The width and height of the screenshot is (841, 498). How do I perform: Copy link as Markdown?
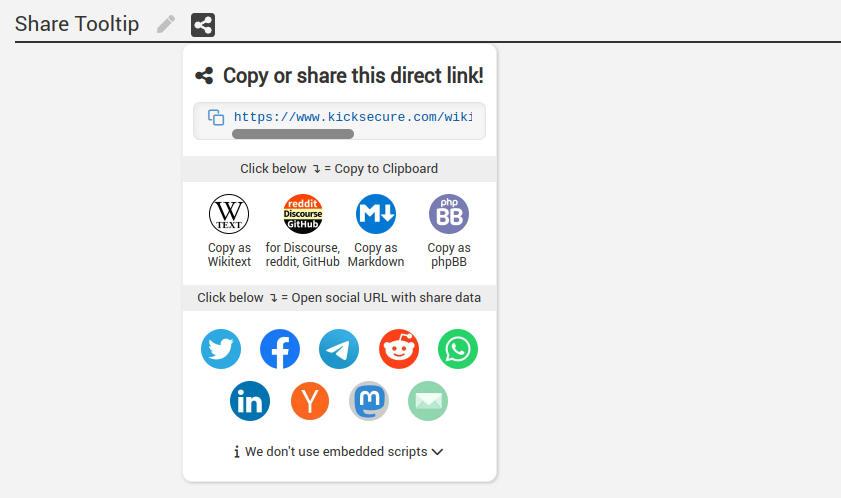coord(376,214)
